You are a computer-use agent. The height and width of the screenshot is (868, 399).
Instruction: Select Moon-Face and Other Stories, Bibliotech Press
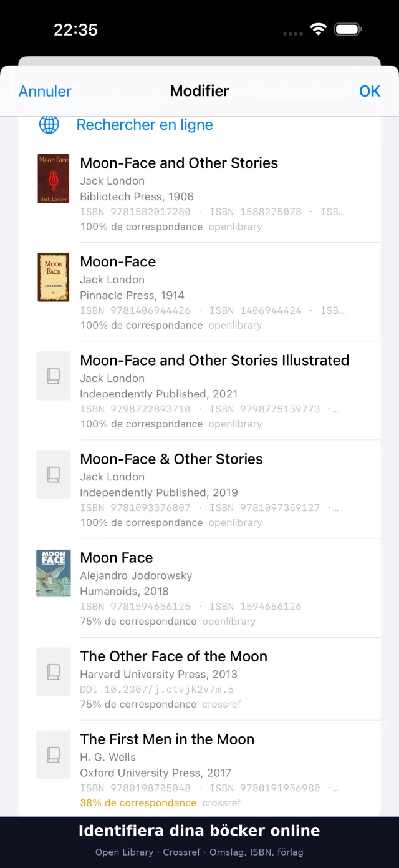tap(199, 193)
